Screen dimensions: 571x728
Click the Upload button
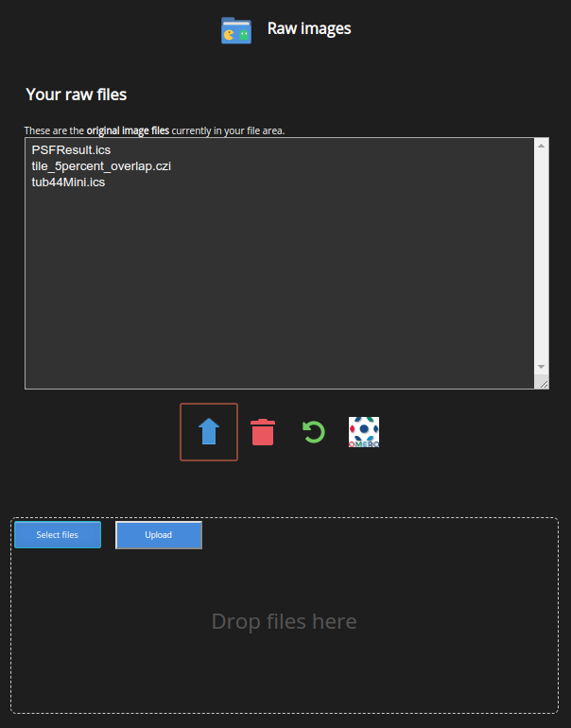159,535
